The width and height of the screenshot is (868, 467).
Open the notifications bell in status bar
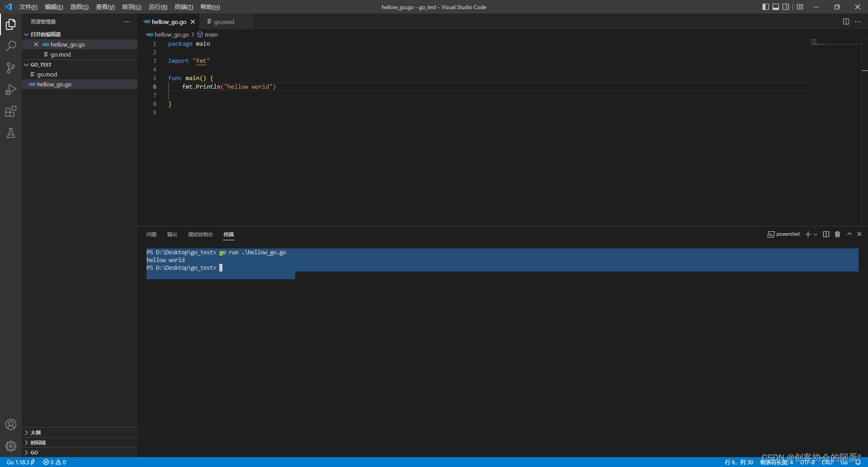(858, 462)
